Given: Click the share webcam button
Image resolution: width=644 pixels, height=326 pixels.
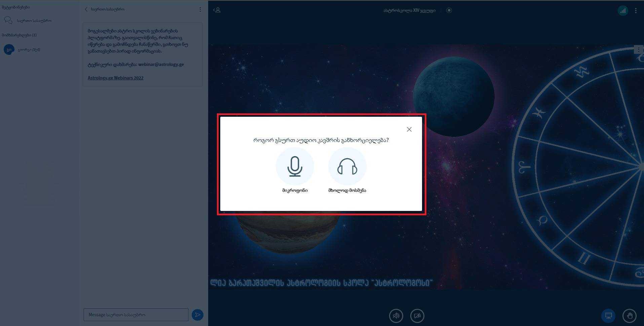Looking at the screenshot, I should [417, 316].
